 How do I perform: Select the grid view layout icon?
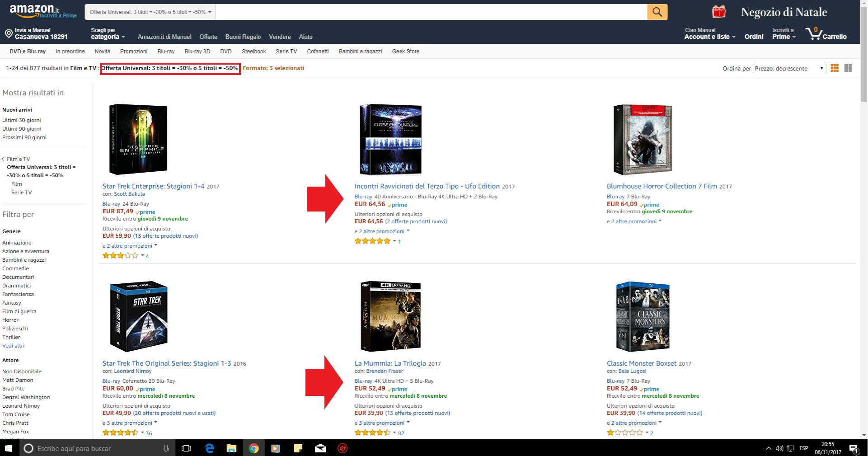click(x=835, y=68)
